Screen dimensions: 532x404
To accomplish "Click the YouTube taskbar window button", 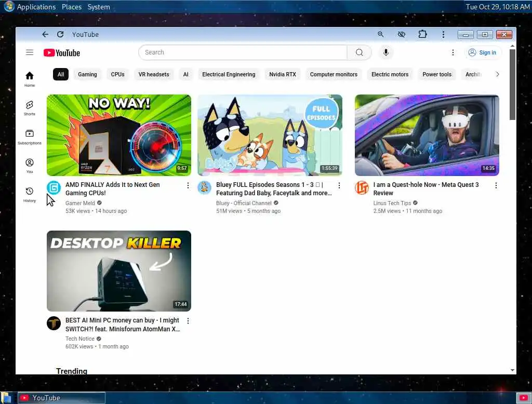I will 61,398.
